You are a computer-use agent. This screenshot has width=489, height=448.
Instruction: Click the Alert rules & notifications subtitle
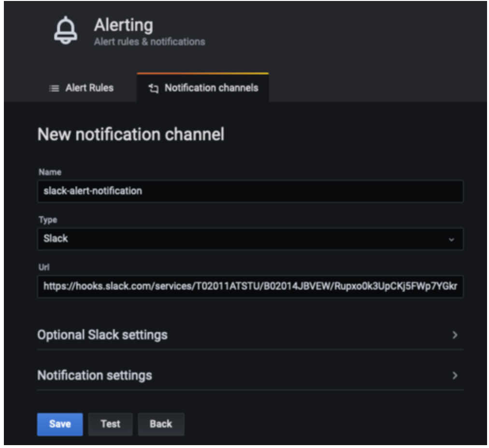149,42
